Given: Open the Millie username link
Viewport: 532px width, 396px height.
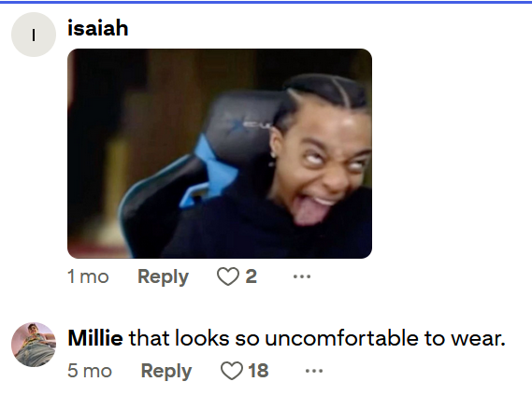Looking at the screenshot, I should pos(95,338).
